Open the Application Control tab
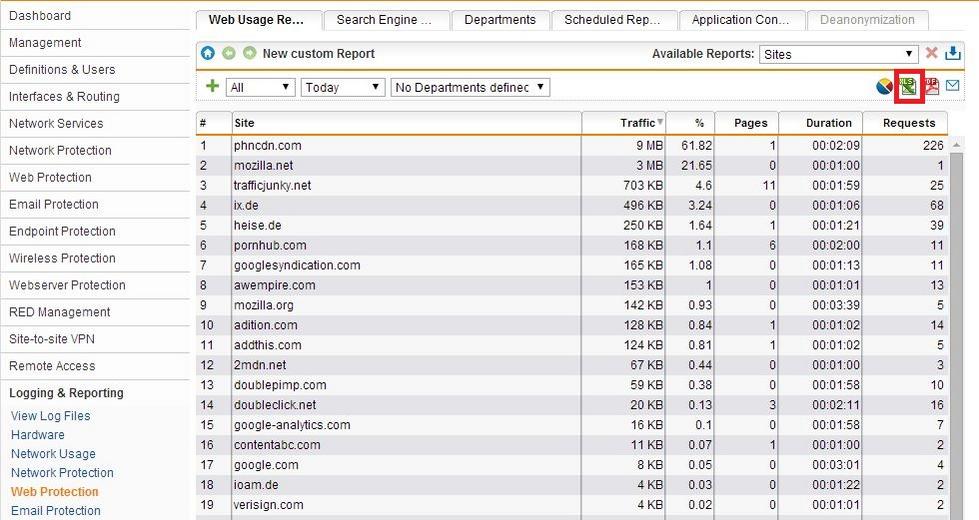 741,20
